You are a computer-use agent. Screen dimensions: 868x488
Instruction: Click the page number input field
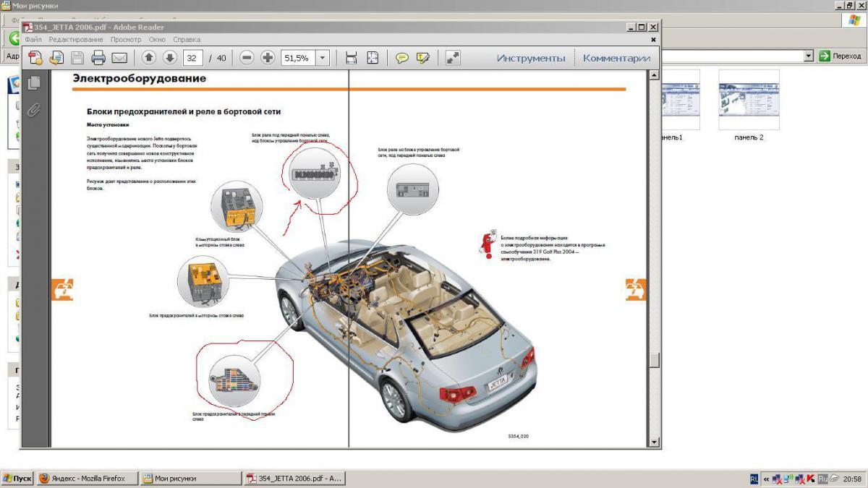coord(192,58)
